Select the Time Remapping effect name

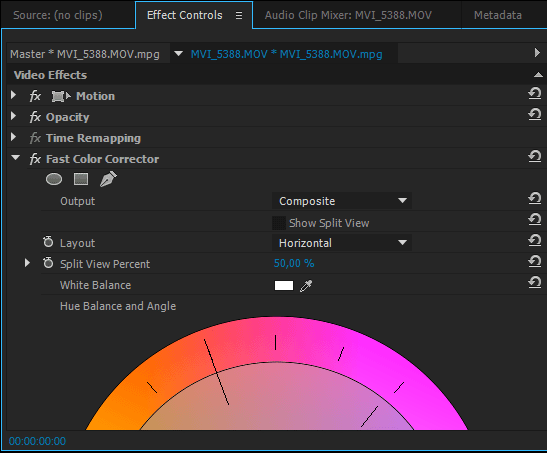tap(93, 138)
